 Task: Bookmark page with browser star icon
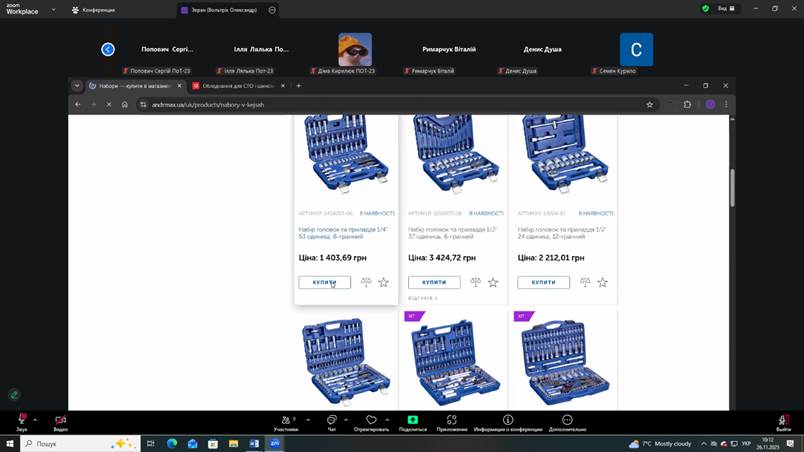[x=649, y=104]
